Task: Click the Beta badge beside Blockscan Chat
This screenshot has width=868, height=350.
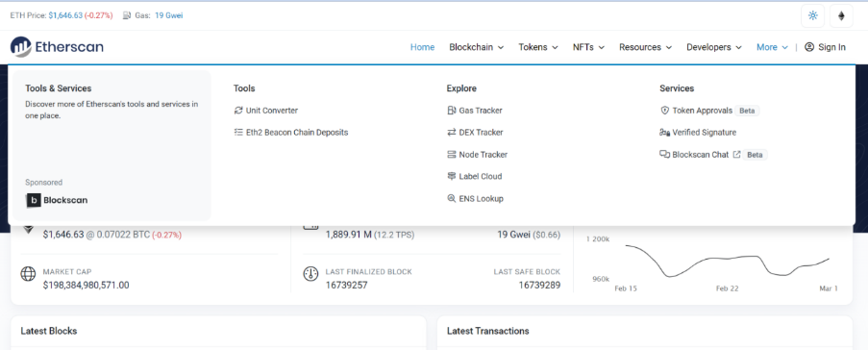Action: (755, 155)
